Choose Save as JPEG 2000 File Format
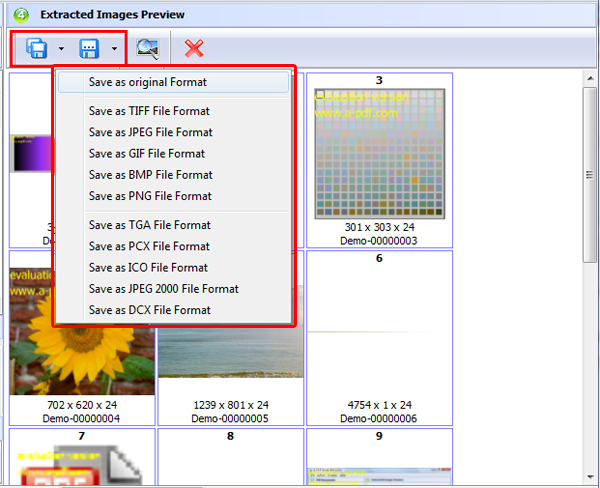The height and width of the screenshot is (488, 600). point(173,289)
